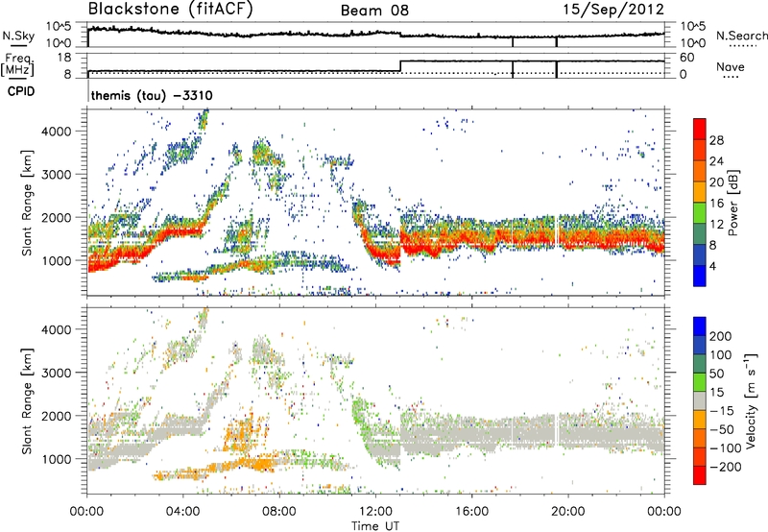Viewport: 768px width, 532px height.
Task: Pick gray Velocity segment between -15 and 15
Action: point(700,400)
